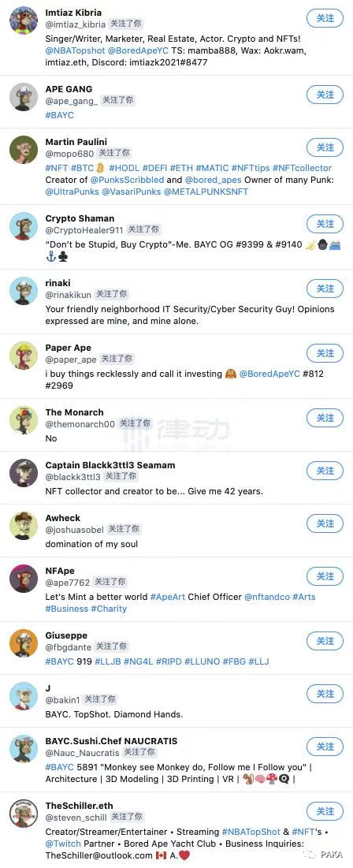Image resolution: width=353 pixels, height=868 pixels.
Task: Open the #BAYC hashtag under APE GANG
Action: click(59, 115)
